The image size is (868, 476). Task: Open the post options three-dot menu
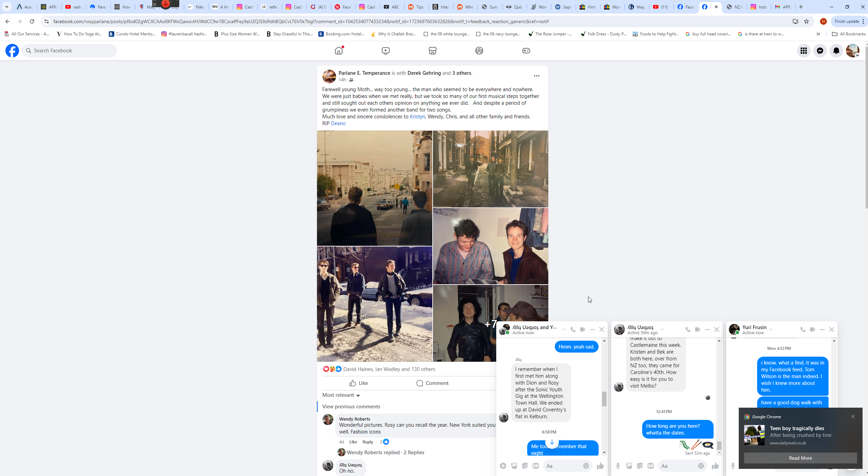tap(537, 76)
